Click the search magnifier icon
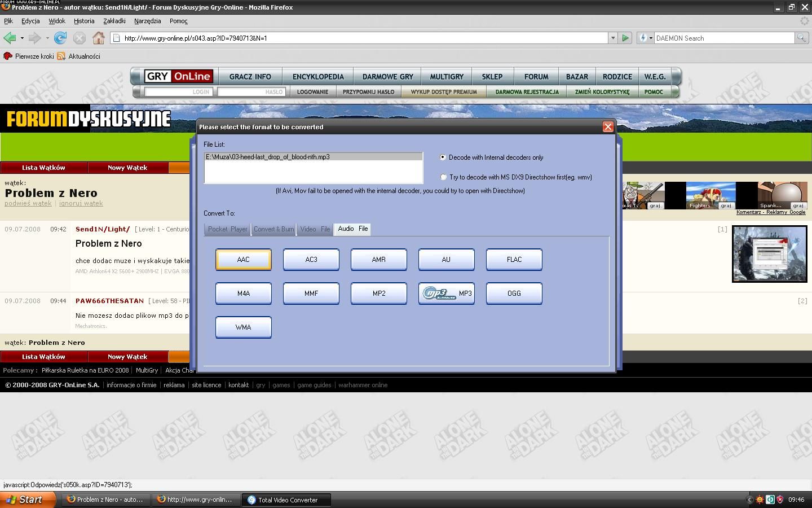812x508 pixels. pyautogui.click(x=801, y=38)
